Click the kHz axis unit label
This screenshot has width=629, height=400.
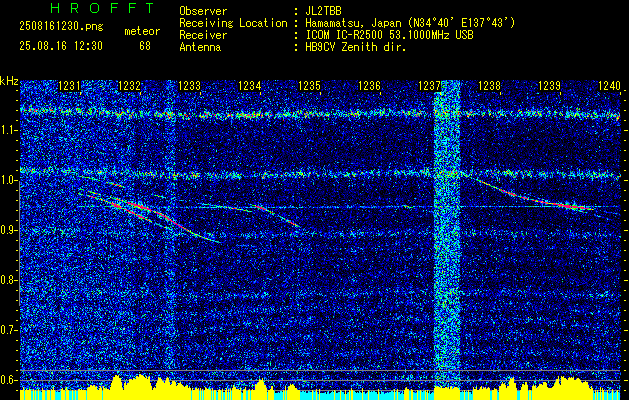(x=9, y=81)
